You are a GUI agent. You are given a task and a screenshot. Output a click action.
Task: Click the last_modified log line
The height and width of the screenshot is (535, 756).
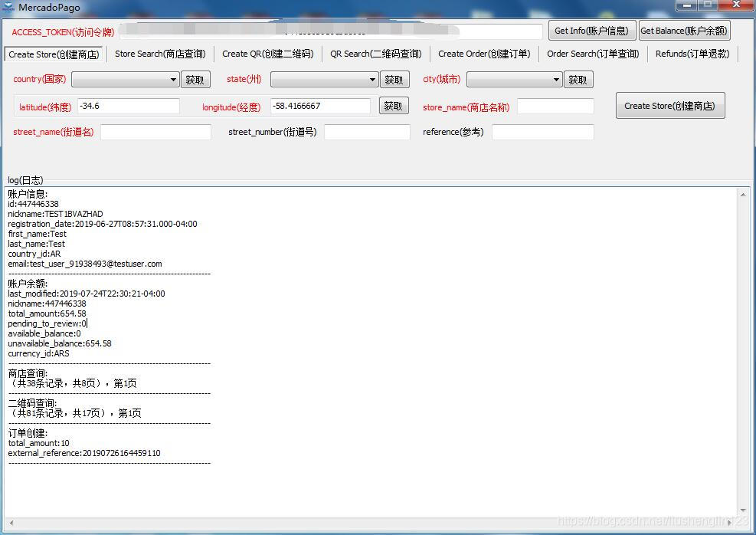(87, 294)
